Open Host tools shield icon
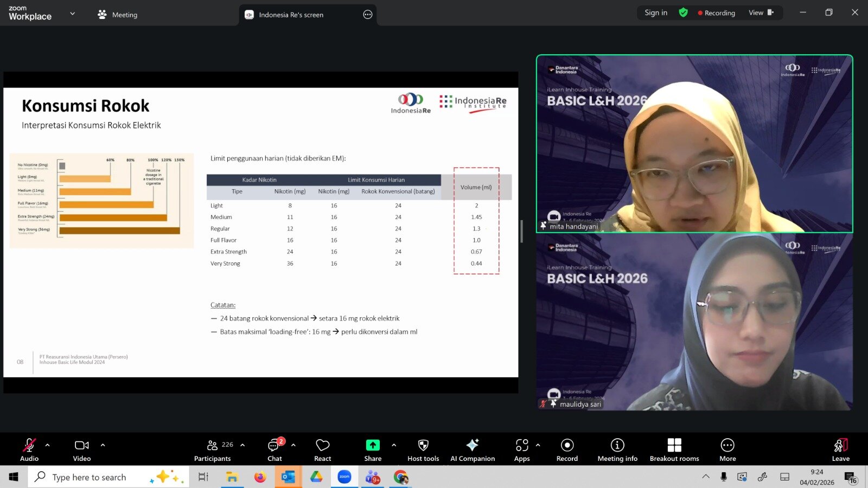The width and height of the screenshot is (868, 488). (423, 450)
